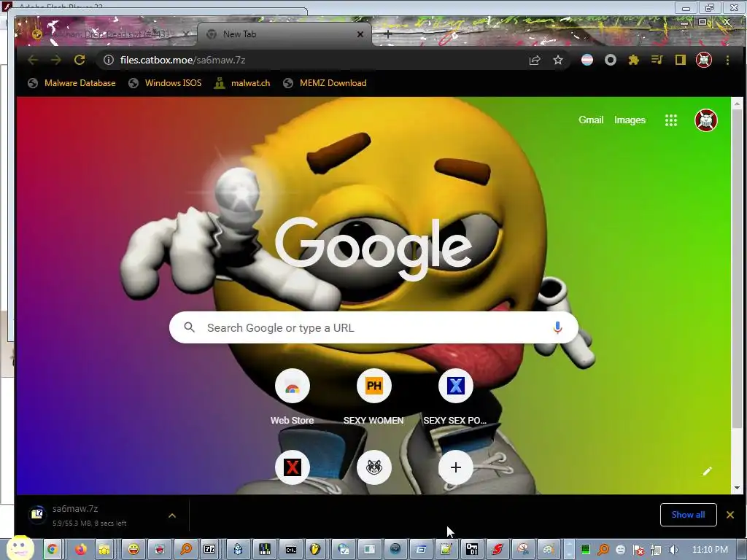View site information icon beside files.catbox.moe
Screen dimensions: 747x560
point(109,60)
